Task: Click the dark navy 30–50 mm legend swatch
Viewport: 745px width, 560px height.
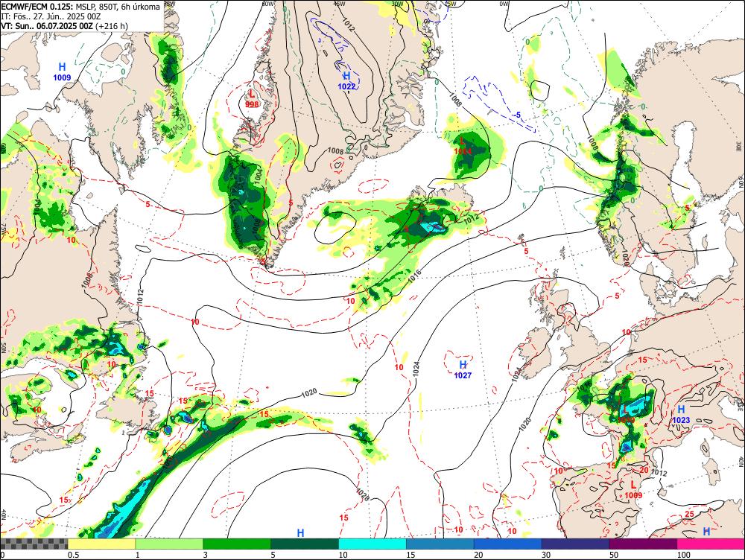Action: (x=575, y=544)
